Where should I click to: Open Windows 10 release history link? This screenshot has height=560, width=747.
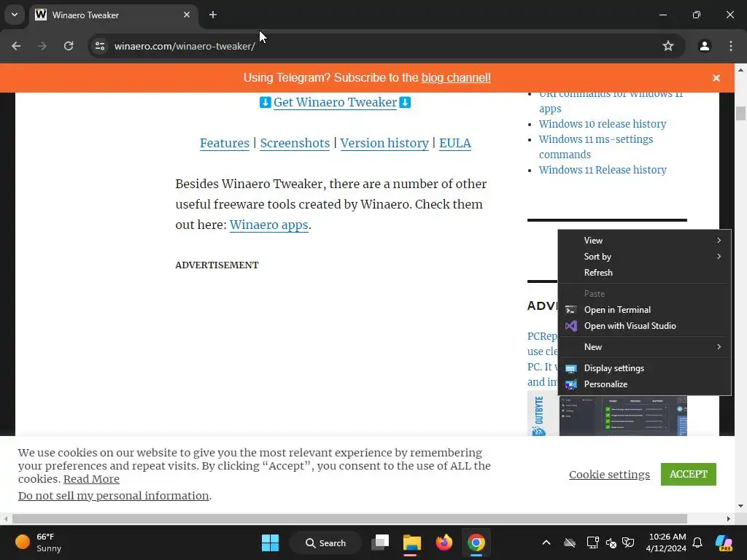click(602, 124)
